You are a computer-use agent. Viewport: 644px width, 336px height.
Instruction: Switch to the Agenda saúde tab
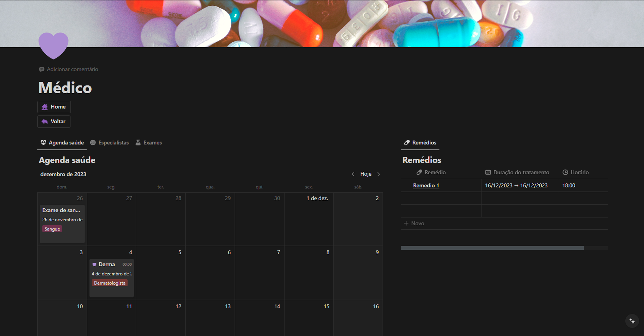pos(62,143)
